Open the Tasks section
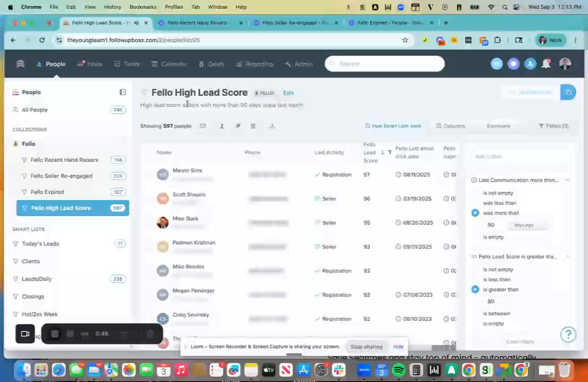The width and height of the screenshot is (588, 382). point(127,64)
